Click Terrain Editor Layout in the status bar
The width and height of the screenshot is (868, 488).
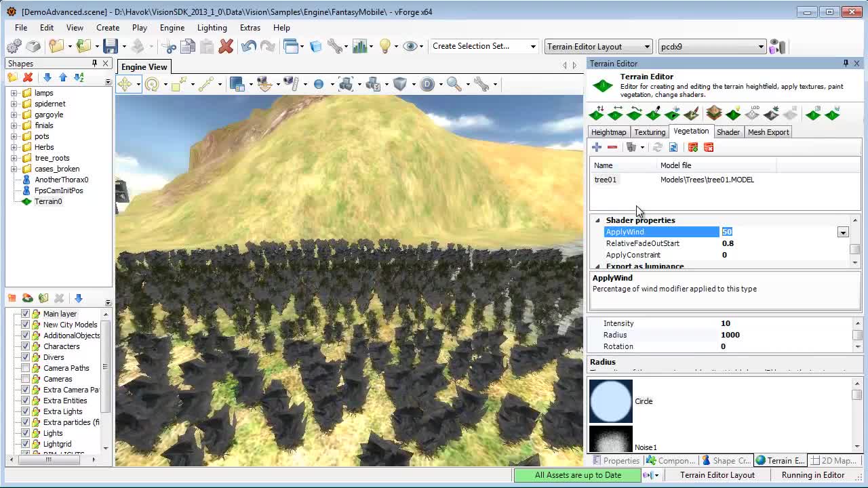[x=717, y=474]
